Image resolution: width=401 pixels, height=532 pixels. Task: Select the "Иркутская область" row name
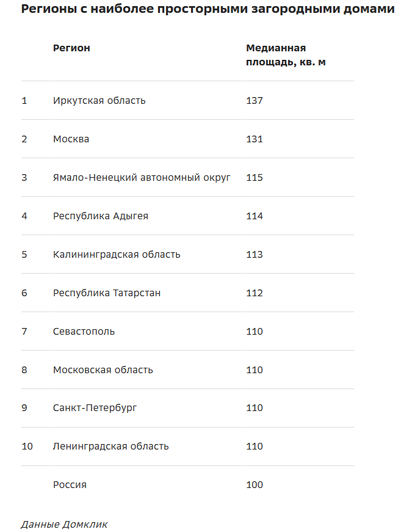click(x=99, y=101)
